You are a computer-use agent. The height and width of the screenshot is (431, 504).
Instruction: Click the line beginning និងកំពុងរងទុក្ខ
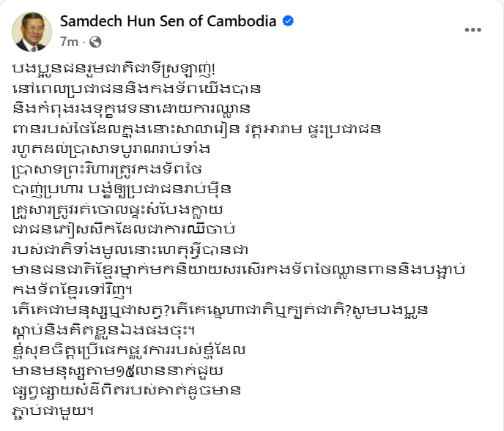coord(131,108)
